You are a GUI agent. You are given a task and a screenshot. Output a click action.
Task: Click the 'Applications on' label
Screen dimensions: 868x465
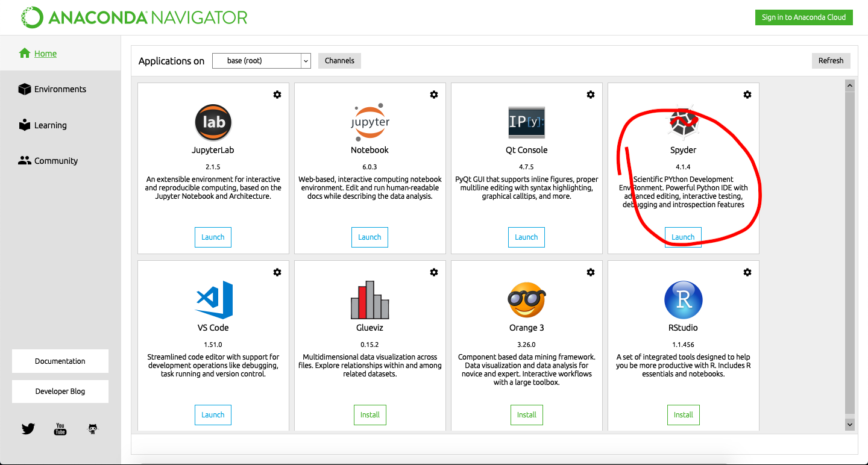click(171, 61)
